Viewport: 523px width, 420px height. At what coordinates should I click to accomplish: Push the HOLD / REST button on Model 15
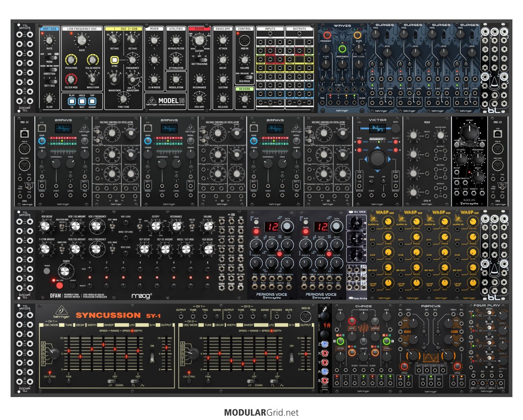point(82,101)
